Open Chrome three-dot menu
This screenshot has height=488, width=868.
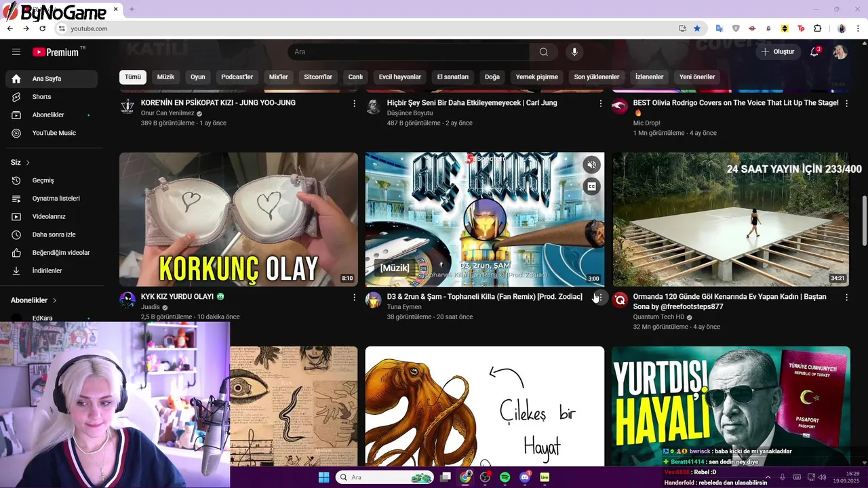(x=859, y=28)
